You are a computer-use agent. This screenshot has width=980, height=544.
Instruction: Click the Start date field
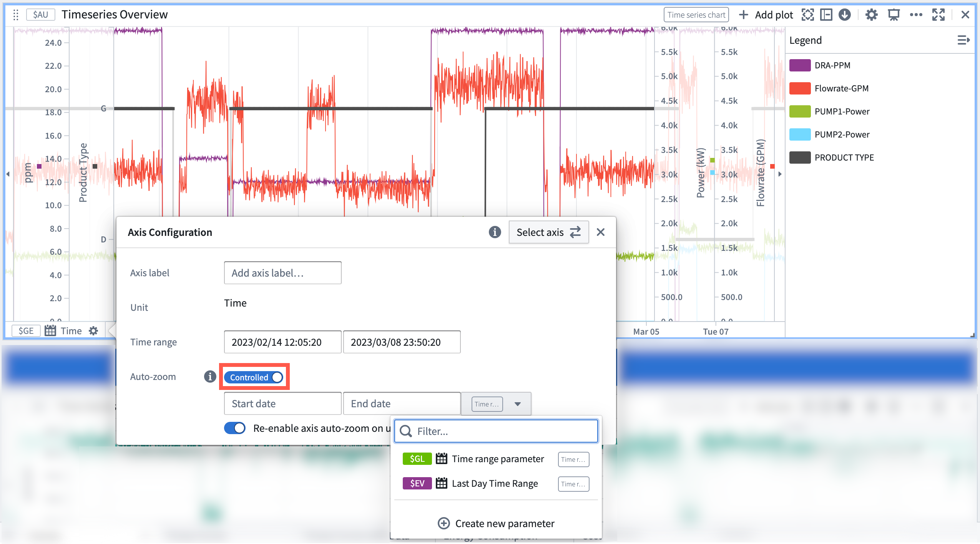click(282, 403)
